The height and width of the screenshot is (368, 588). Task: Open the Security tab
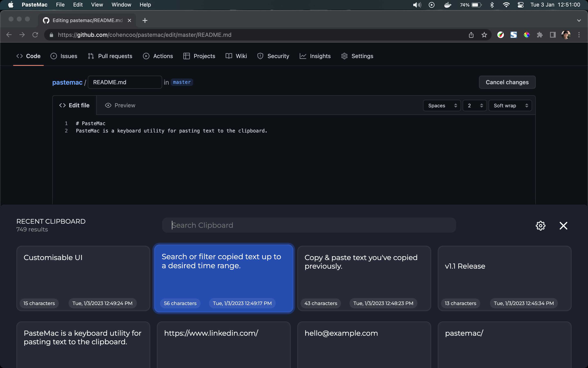click(273, 56)
